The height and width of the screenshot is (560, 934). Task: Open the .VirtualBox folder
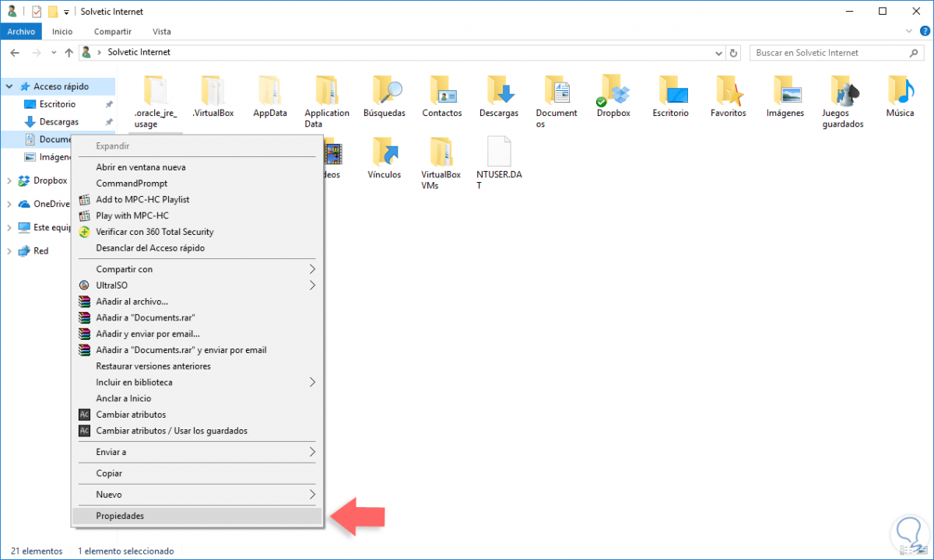tap(212, 96)
